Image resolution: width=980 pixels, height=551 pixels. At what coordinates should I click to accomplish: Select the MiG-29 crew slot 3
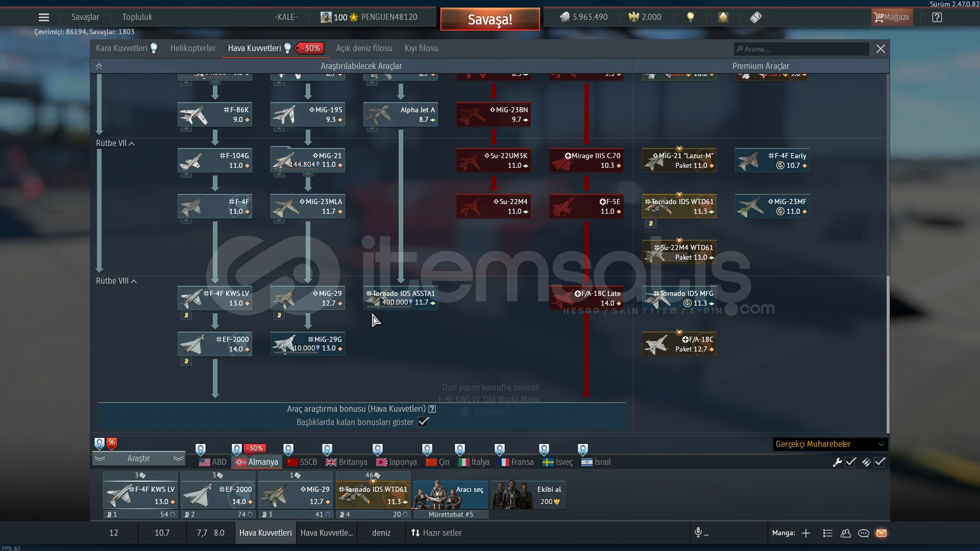(296, 495)
